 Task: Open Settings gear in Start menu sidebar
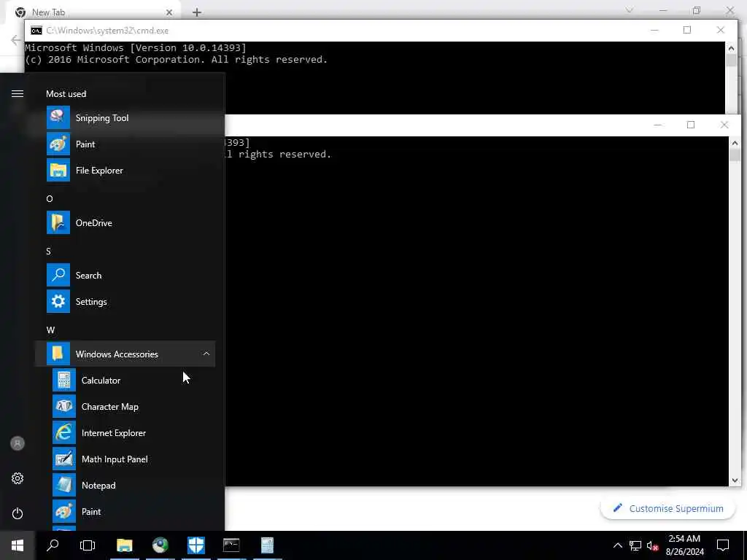pos(18,478)
